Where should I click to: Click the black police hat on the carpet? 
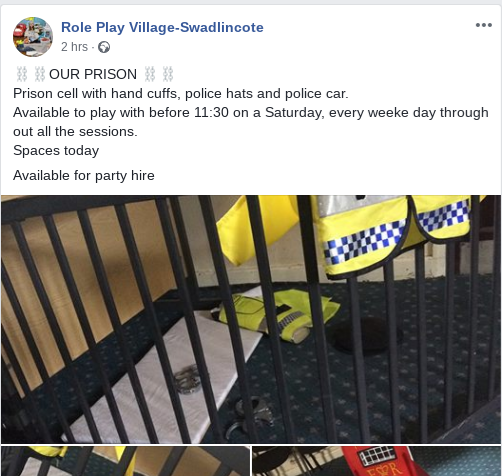click(365, 335)
